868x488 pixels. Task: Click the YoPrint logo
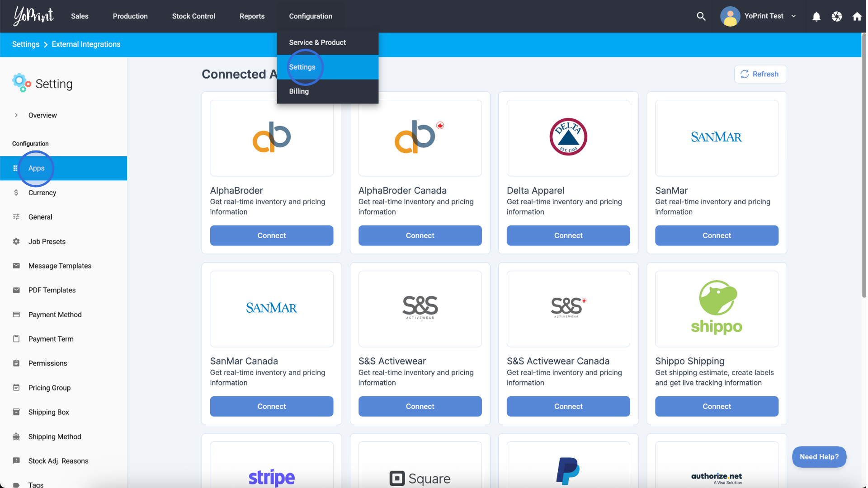click(33, 16)
